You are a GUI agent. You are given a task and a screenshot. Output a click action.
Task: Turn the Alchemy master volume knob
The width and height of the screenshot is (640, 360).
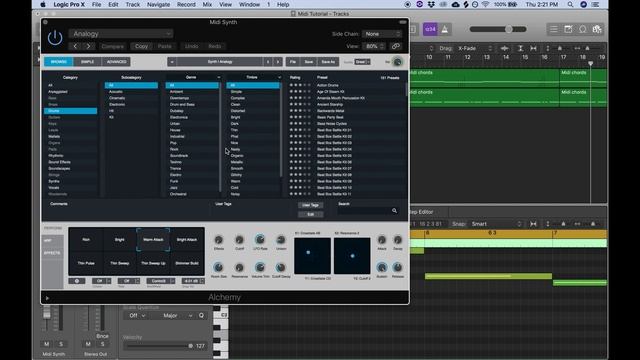397,62
